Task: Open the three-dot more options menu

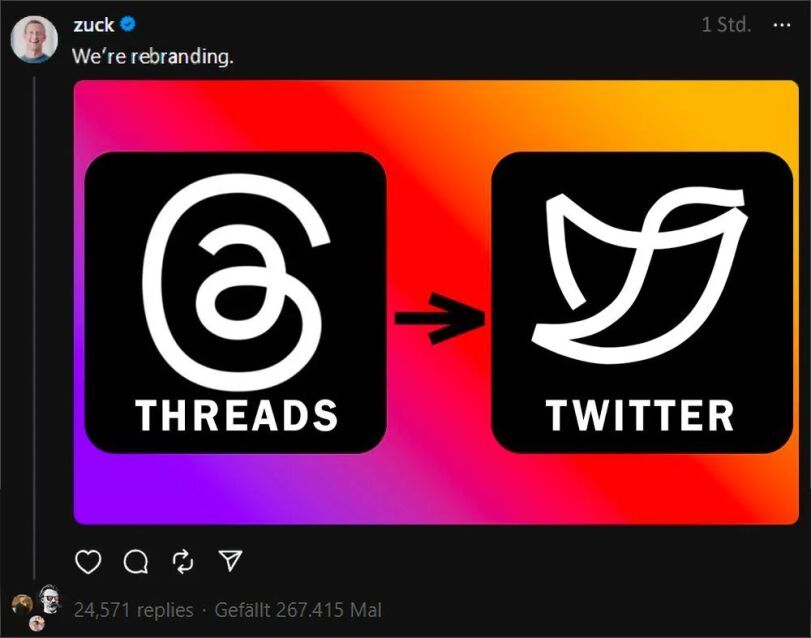Action: (781, 25)
